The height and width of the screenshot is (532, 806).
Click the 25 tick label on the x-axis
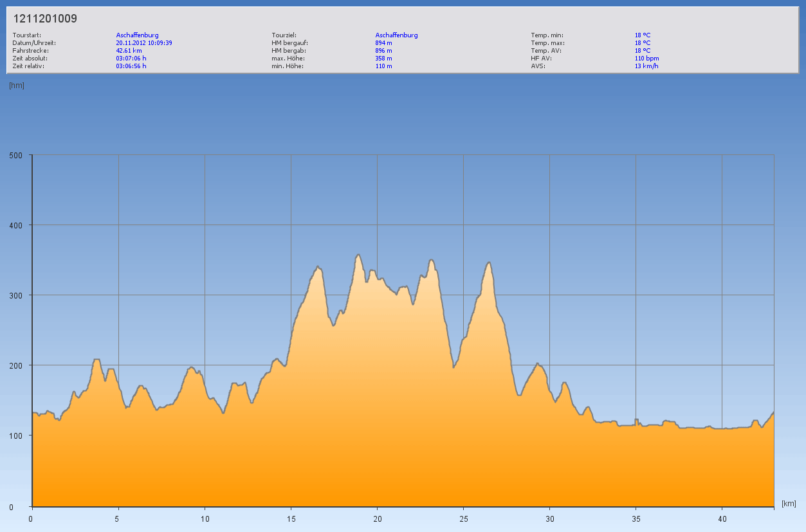463,518
